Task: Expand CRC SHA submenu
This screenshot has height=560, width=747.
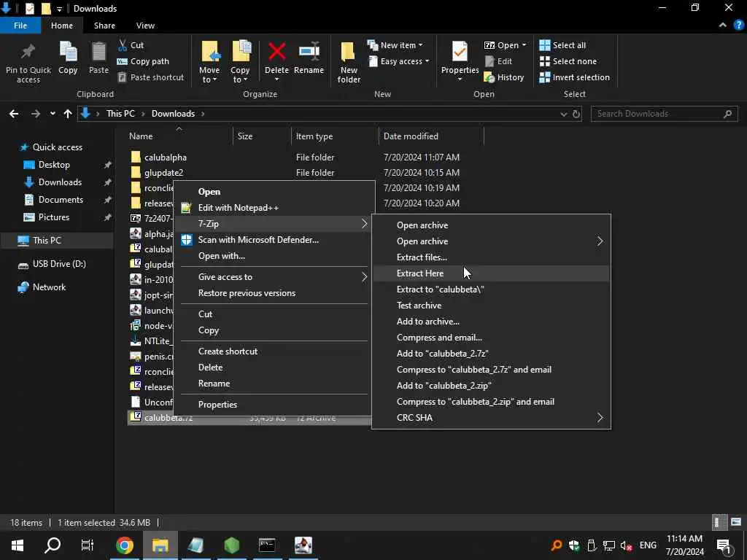Action: click(491, 418)
